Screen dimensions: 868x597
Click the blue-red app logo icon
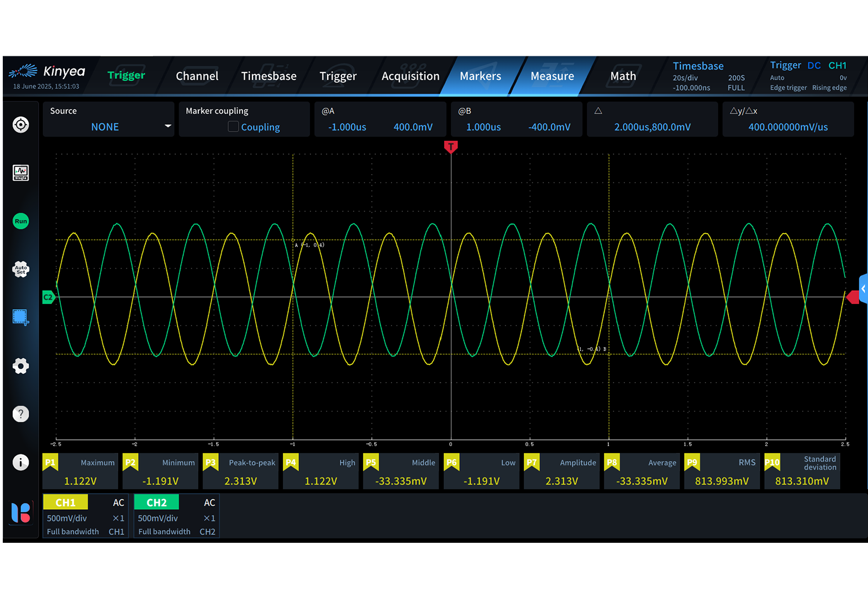pyautogui.click(x=20, y=512)
